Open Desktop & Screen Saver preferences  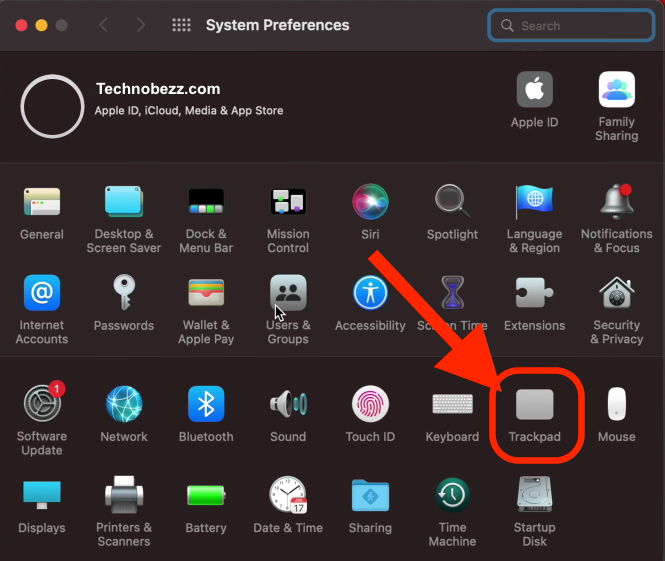[x=124, y=202]
